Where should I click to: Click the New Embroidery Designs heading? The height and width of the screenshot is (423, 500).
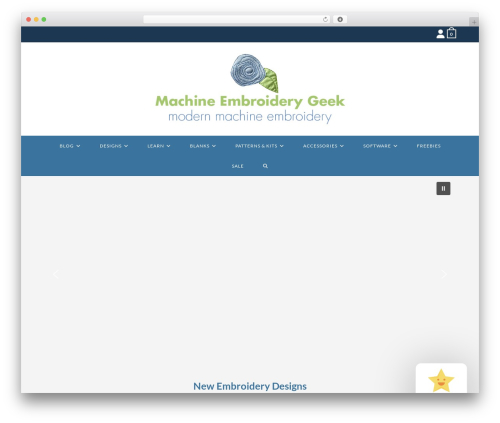[x=250, y=386]
